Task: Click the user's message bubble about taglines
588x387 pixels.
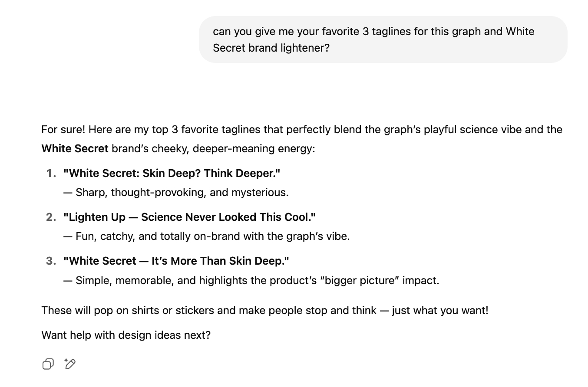Action: point(383,39)
